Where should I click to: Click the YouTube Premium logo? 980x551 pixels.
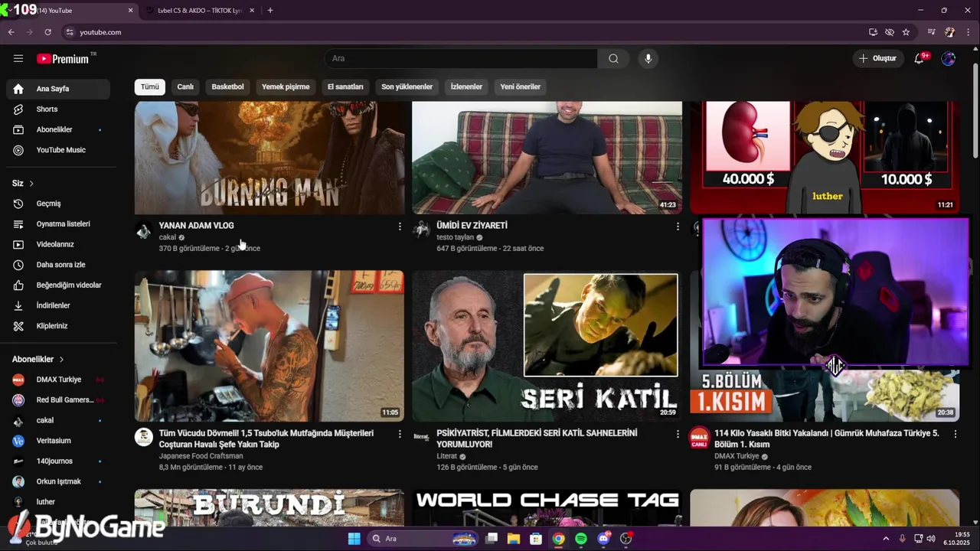click(x=63, y=59)
